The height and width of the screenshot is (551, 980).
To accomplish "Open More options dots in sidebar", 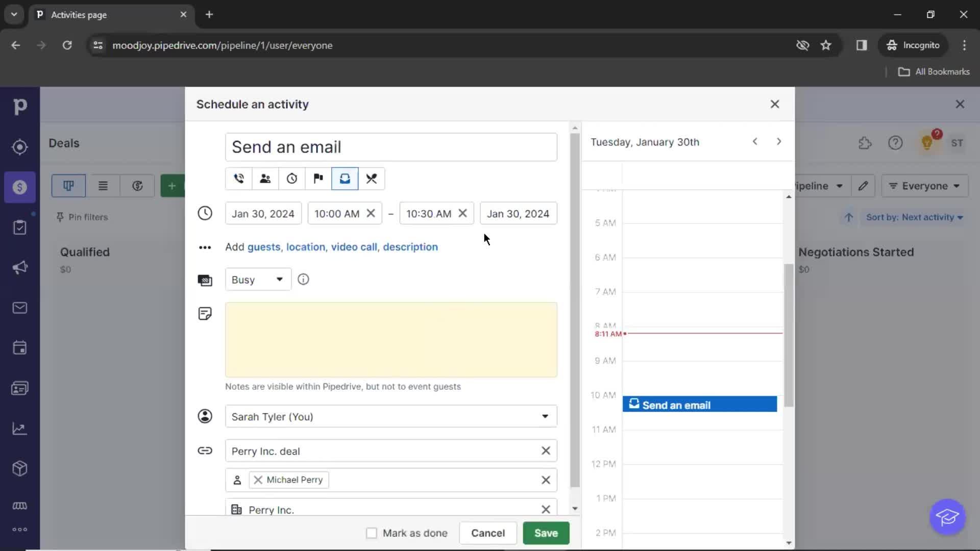I will click(20, 530).
